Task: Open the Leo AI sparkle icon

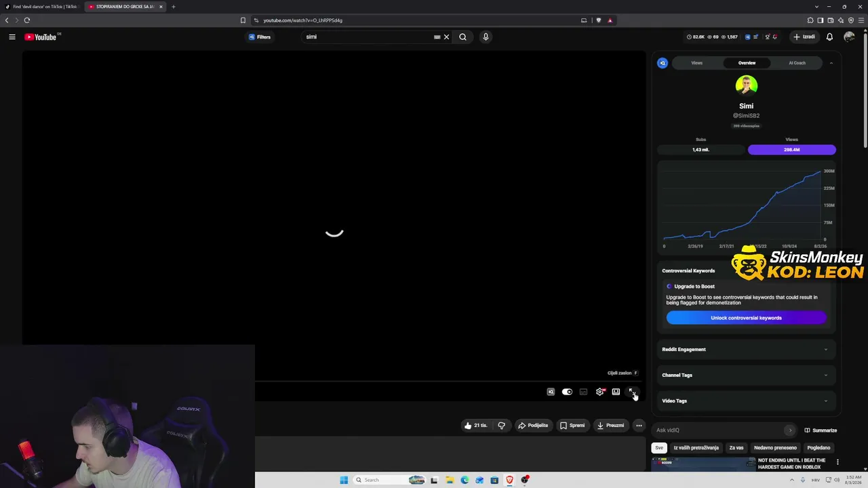Action: tap(841, 20)
